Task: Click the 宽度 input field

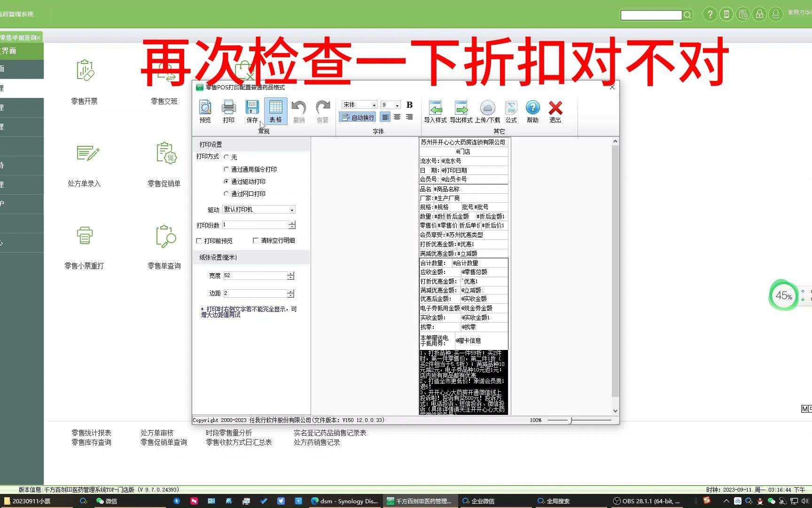Action: pyautogui.click(x=255, y=276)
